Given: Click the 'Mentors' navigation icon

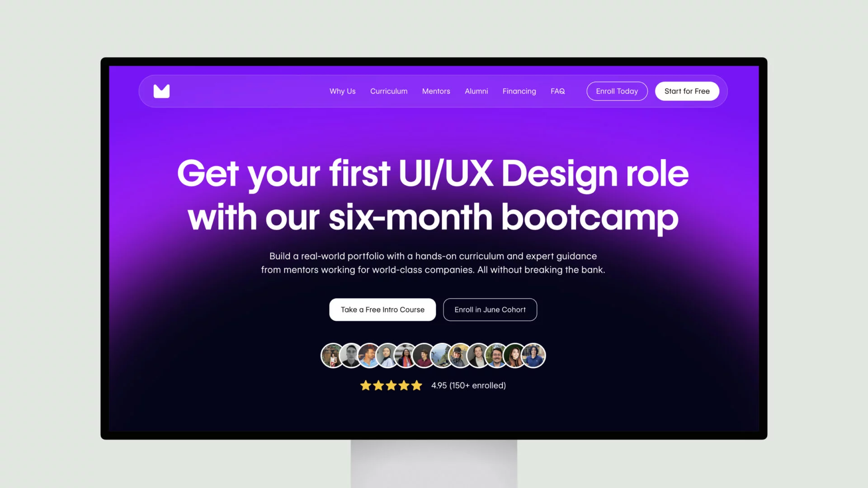Looking at the screenshot, I should [436, 91].
